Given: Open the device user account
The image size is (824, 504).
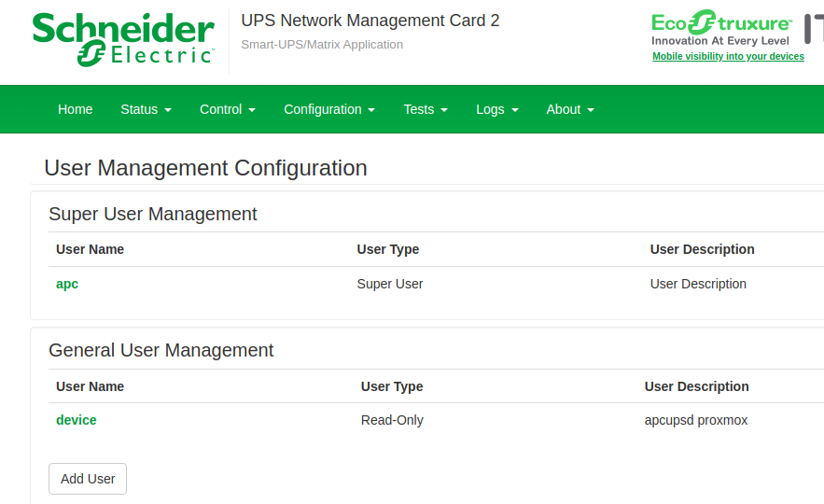Looking at the screenshot, I should (77, 420).
